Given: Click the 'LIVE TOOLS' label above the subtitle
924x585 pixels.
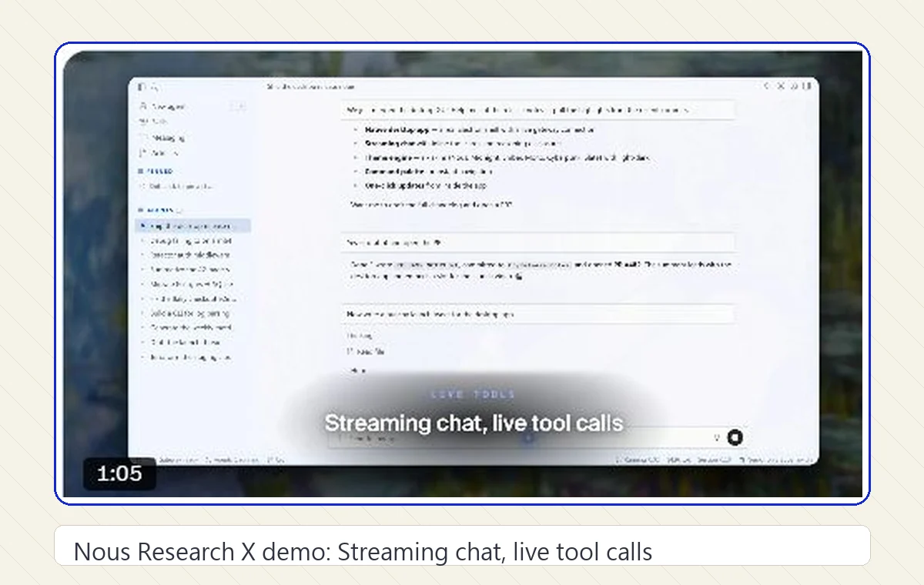Looking at the screenshot, I should 473,395.
